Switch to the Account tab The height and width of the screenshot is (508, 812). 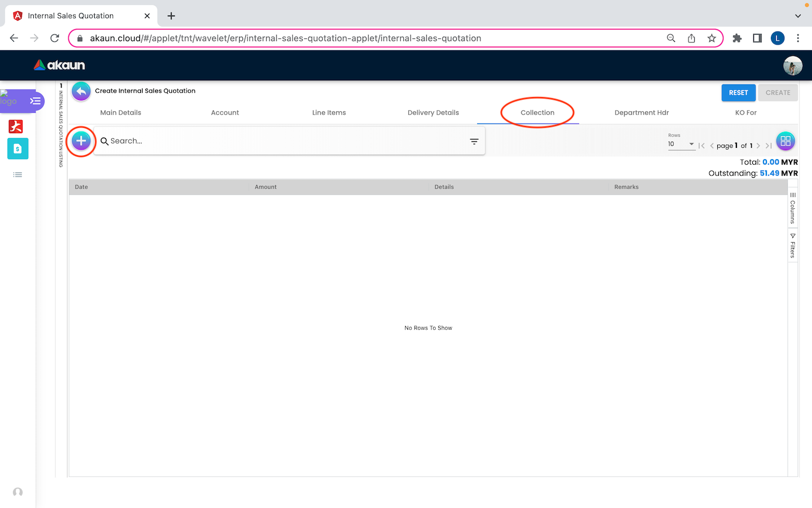click(225, 113)
